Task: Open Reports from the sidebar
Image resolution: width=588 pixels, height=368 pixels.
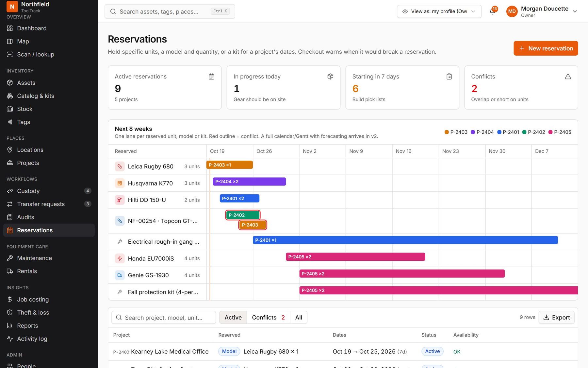Action: pyautogui.click(x=49, y=325)
